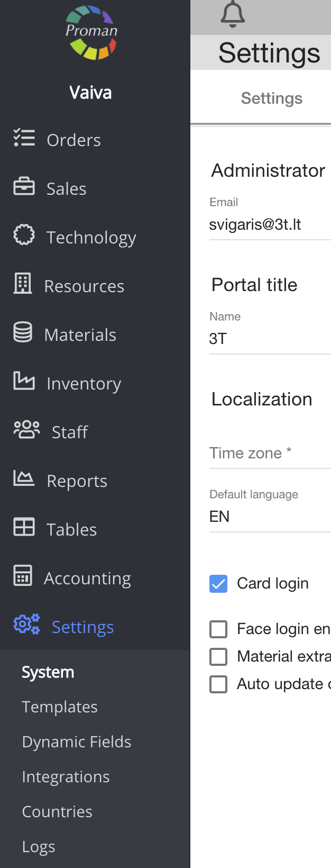
Task: Open Orders via its checklist icon
Action: pyautogui.click(x=24, y=138)
